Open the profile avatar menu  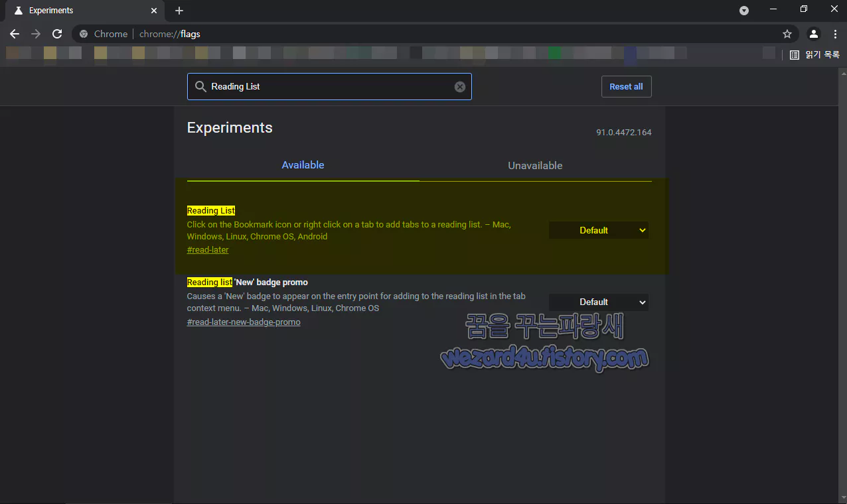[x=814, y=34]
